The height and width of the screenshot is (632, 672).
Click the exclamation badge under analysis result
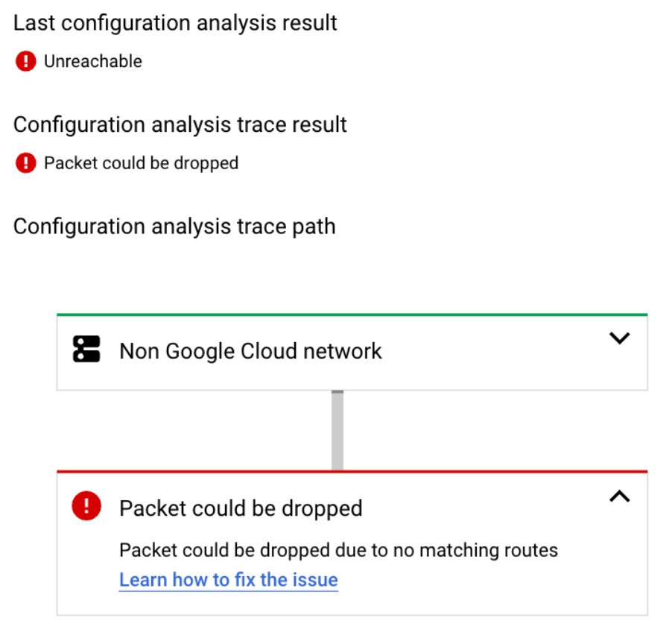point(25,61)
